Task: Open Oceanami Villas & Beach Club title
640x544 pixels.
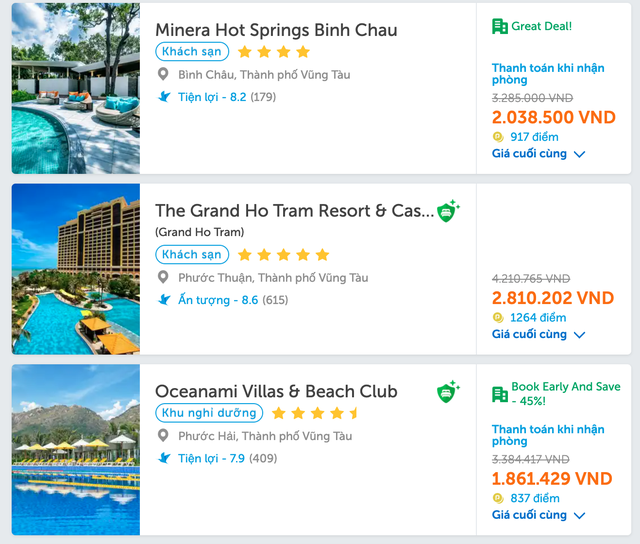Action: point(276,391)
